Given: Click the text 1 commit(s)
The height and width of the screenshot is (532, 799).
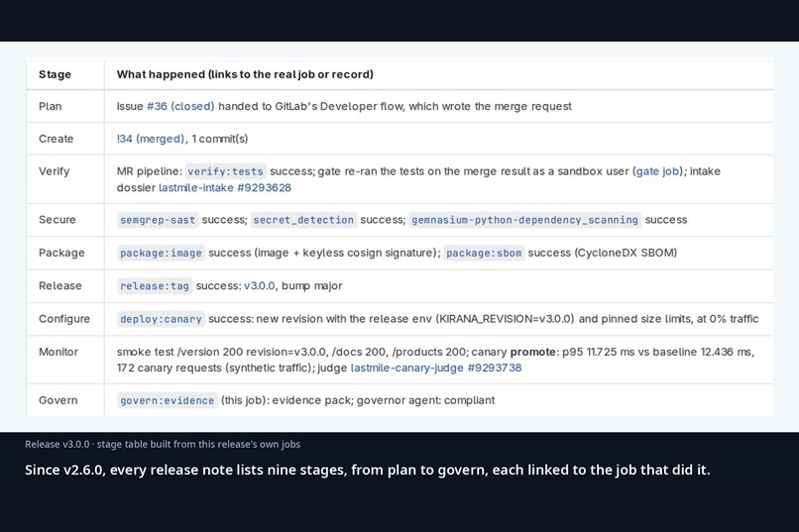Looking at the screenshot, I should click(x=220, y=139).
